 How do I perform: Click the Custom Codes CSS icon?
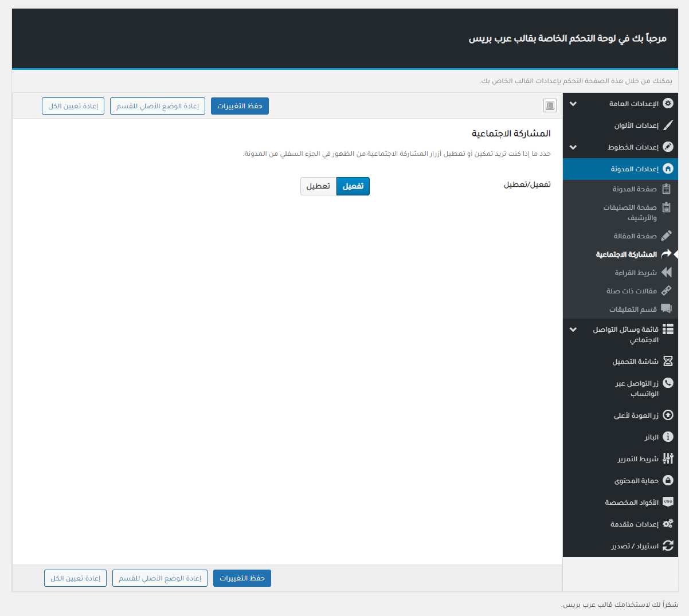668,503
